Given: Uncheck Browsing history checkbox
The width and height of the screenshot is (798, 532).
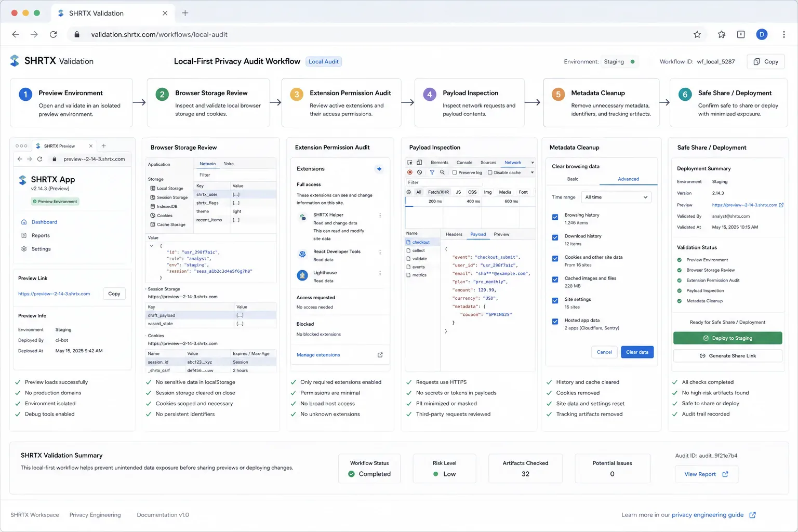Looking at the screenshot, I should pos(555,217).
